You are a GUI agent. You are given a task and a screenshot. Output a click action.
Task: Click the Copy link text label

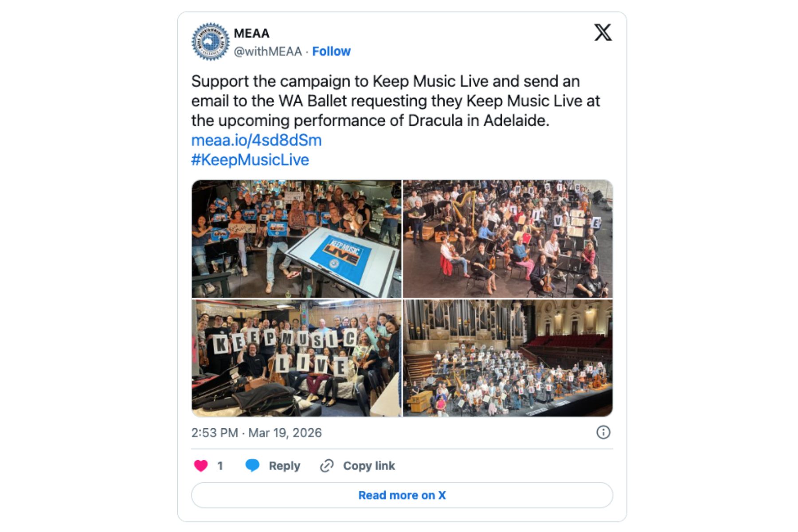(x=369, y=466)
